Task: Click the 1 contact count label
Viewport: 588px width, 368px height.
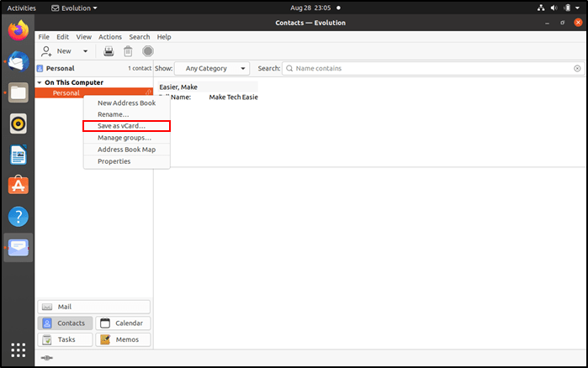Action: (x=140, y=69)
